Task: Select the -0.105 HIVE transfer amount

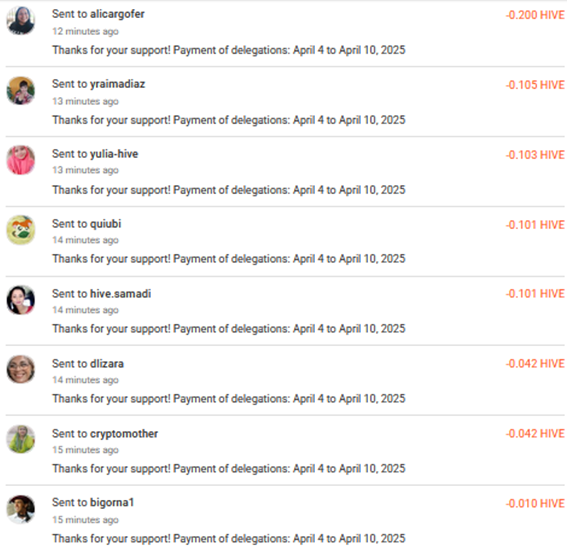Action: 535,85
